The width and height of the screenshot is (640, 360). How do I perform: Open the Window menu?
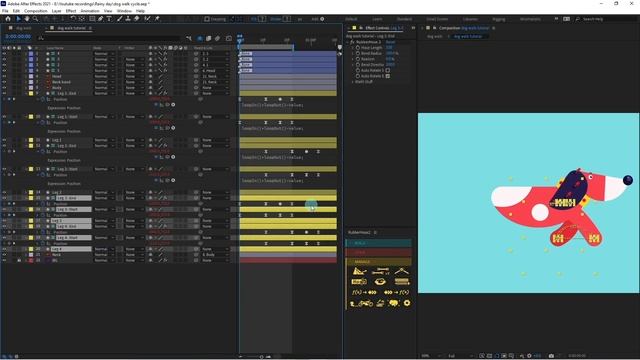124,11
